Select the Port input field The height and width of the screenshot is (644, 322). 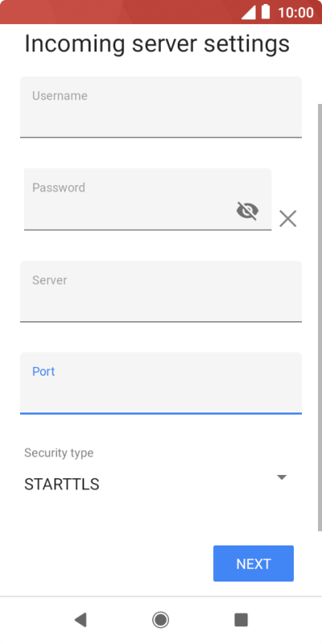pyautogui.click(x=161, y=383)
